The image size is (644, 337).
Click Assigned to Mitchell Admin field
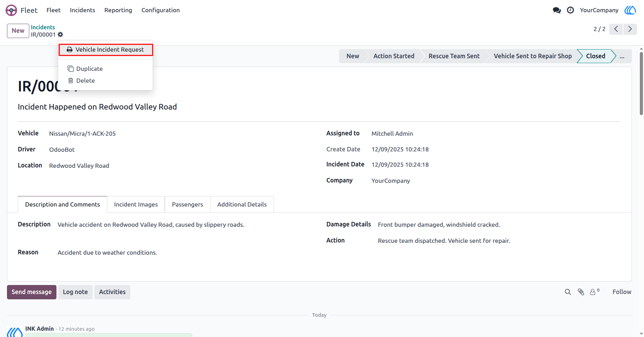click(x=392, y=134)
